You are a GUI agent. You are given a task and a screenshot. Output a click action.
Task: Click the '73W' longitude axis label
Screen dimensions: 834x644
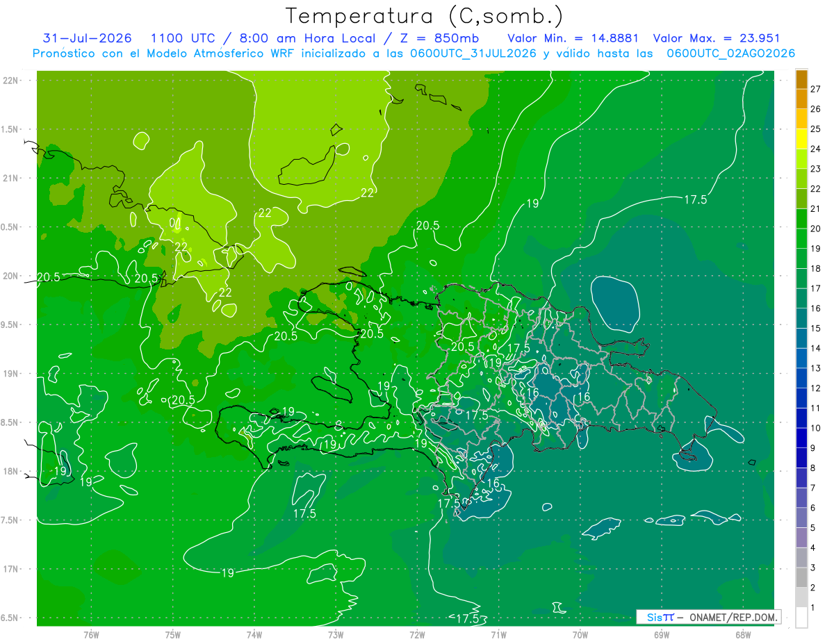coord(336,634)
